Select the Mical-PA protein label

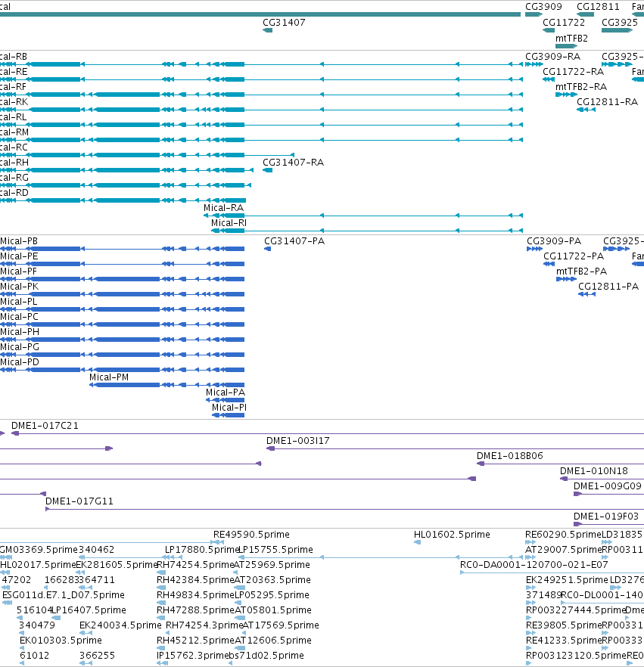(226, 392)
